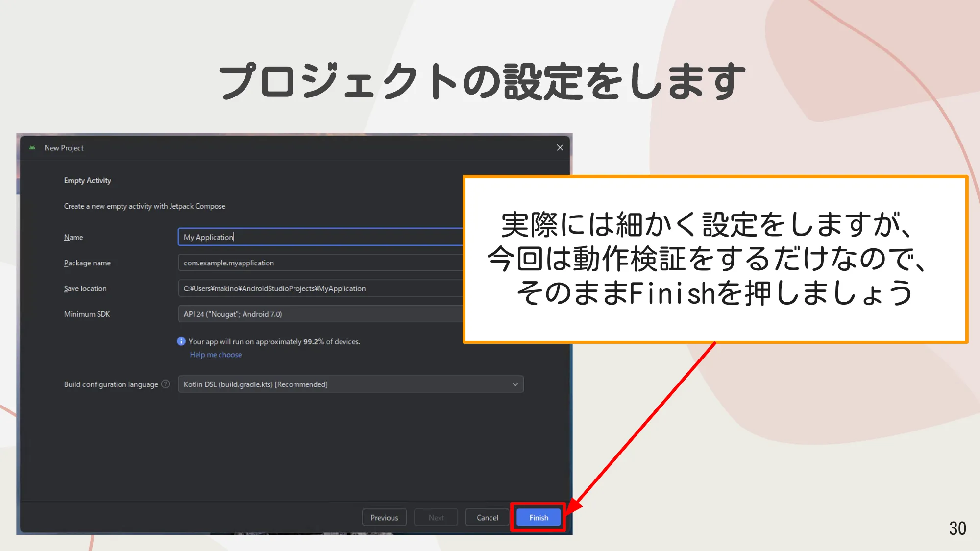Click the Package name field

pos(321,263)
